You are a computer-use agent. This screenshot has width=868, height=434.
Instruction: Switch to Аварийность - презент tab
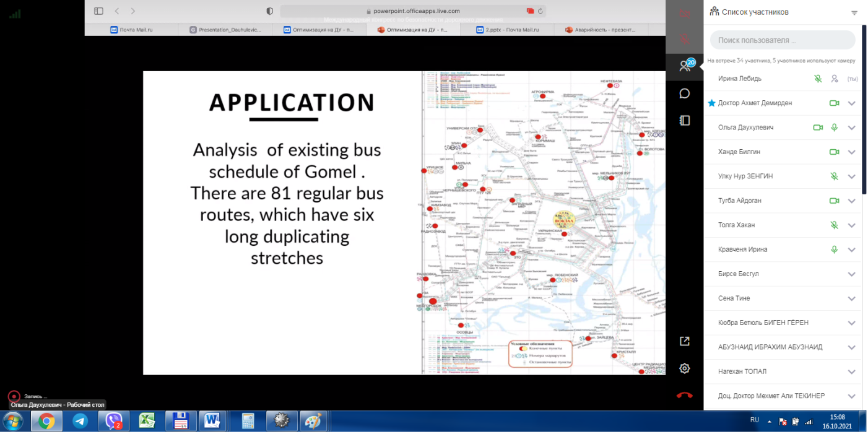(601, 29)
